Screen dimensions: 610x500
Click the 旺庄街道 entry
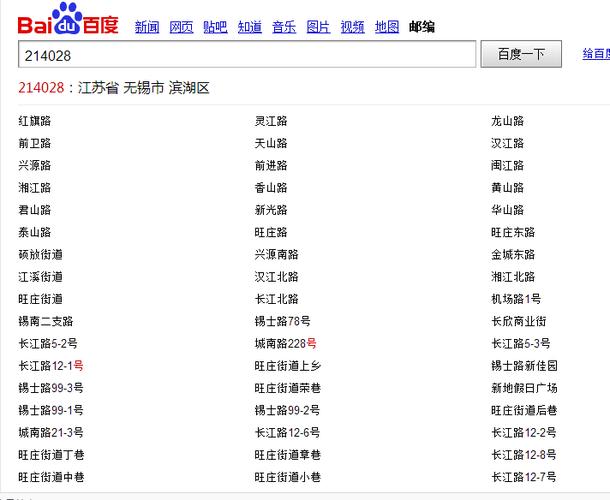click(40, 299)
